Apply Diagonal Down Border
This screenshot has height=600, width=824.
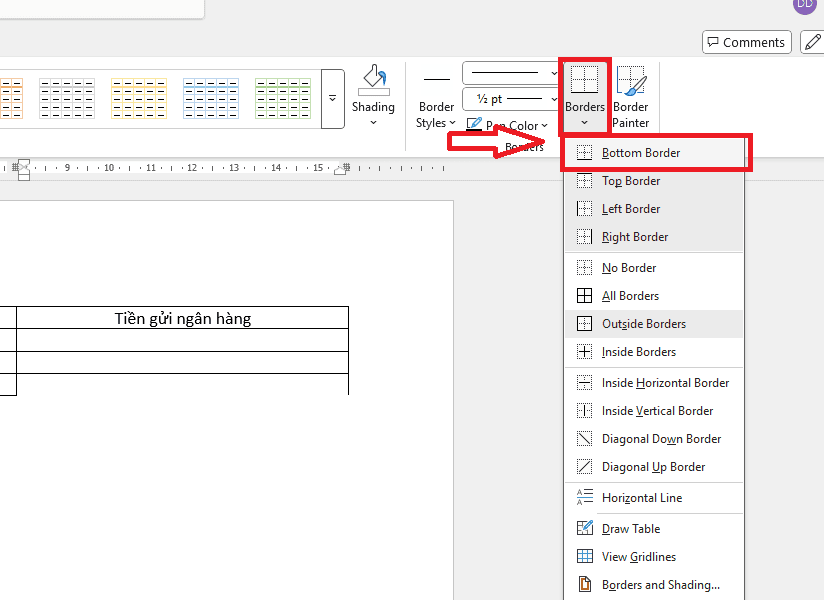pyautogui.click(x=661, y=439)
